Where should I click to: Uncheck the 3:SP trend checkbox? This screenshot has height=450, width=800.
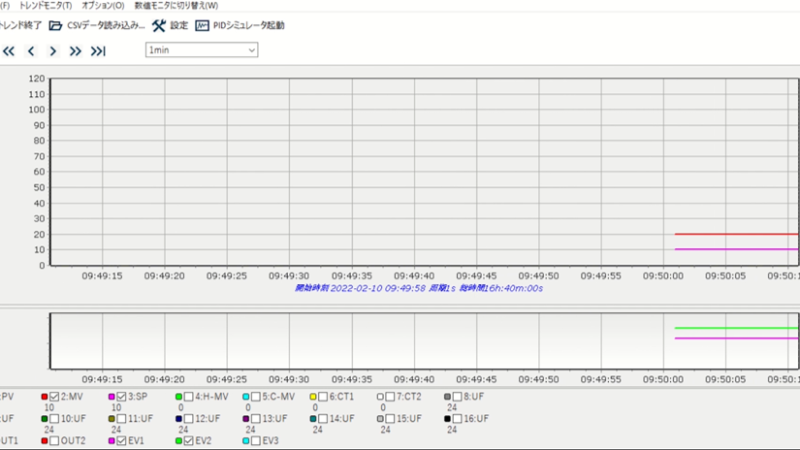[x=122, y=397]
